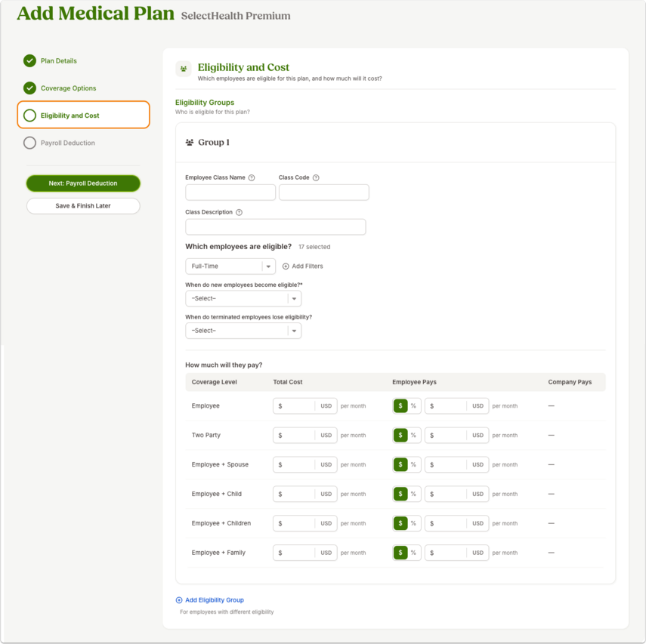Click the Employee Class Name help icon
This screenshot has height=644, width=646.
tap(252, 178)
